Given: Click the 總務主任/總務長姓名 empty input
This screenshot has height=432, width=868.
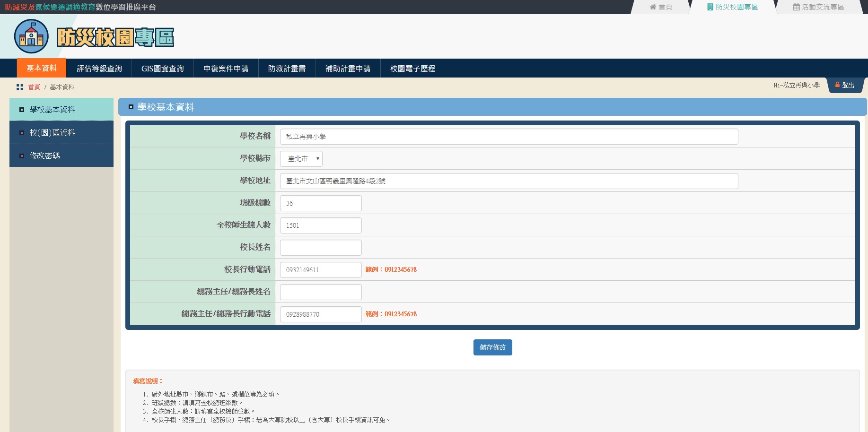Looking at the screenshot, I should coord(321,292).
